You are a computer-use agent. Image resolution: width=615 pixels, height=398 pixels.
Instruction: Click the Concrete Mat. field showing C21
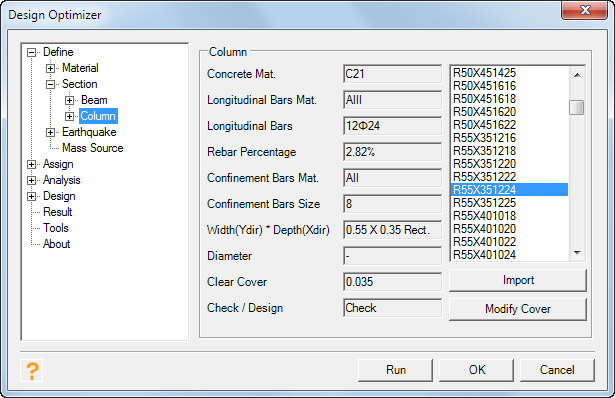tap(393, 74)
